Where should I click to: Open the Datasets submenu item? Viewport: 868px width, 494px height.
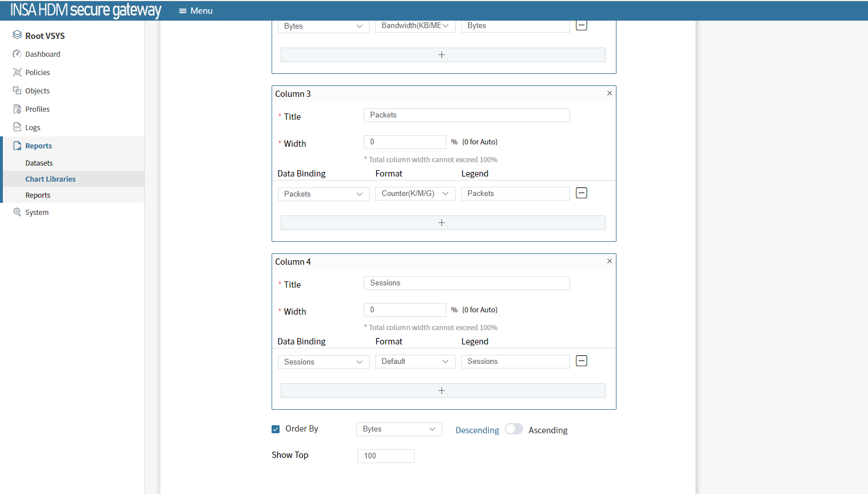point(39,163)
